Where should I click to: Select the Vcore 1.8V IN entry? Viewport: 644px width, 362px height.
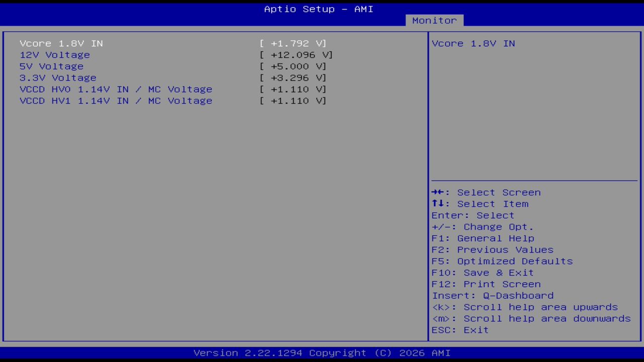60,43
